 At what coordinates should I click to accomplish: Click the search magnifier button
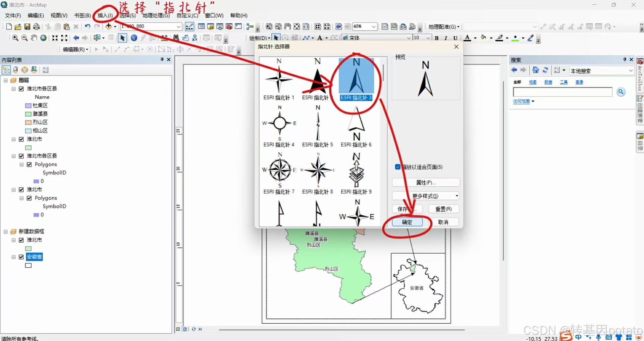coord(621,92)
